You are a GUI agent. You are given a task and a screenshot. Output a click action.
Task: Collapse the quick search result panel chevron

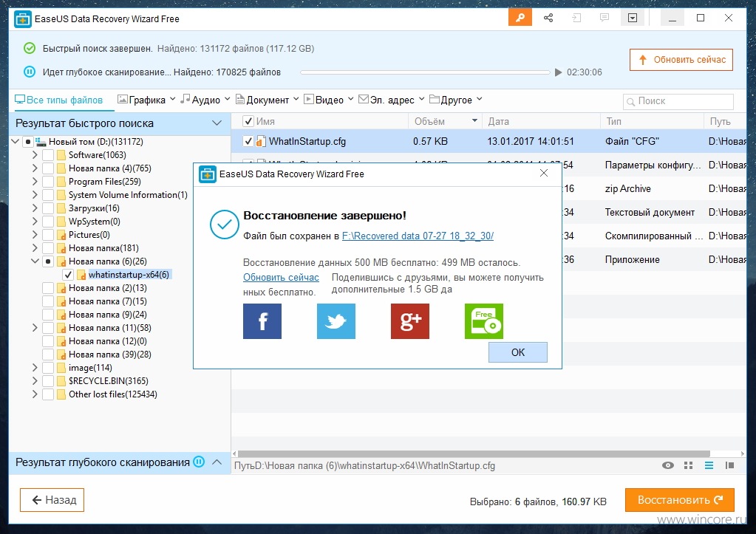pos(217,123)
